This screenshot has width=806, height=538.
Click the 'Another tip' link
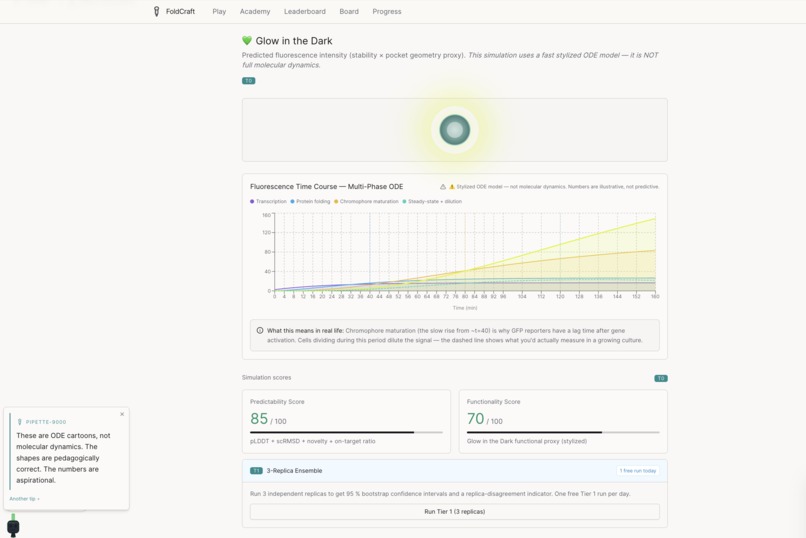coord(24,498)
